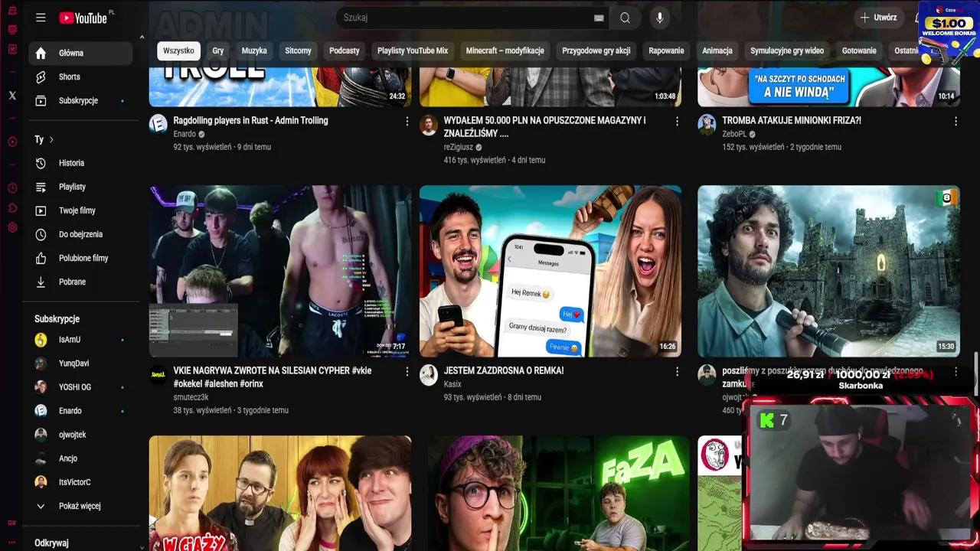Open history clock in Opera GX sidebar
Image resolution: width=980 pixels, height=551 pixels.
click(12, 188)
